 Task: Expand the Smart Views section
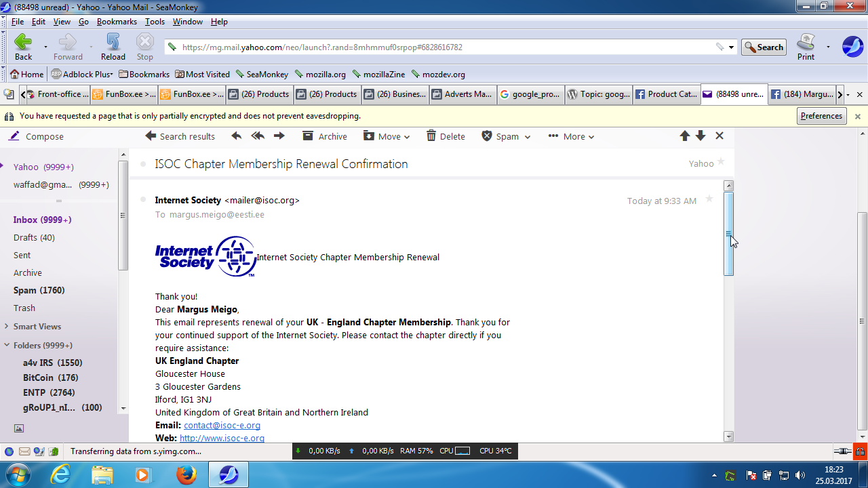[x=7, y=327]
